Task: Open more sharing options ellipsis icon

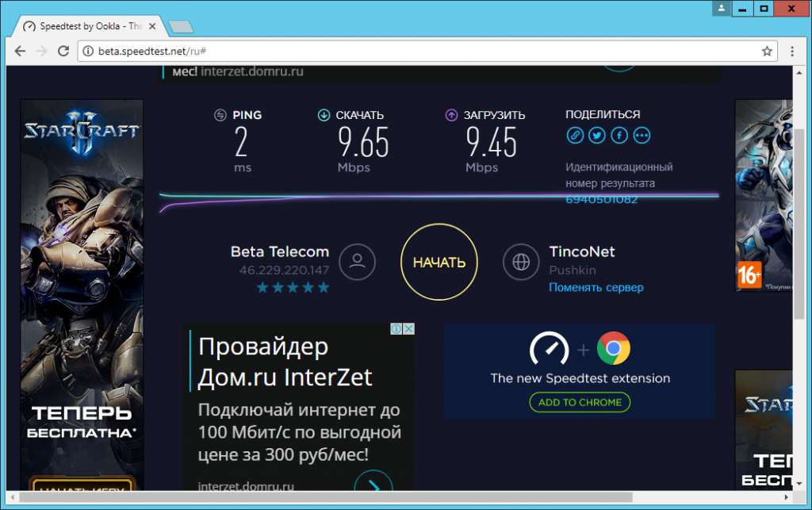Action: (642, 136)
